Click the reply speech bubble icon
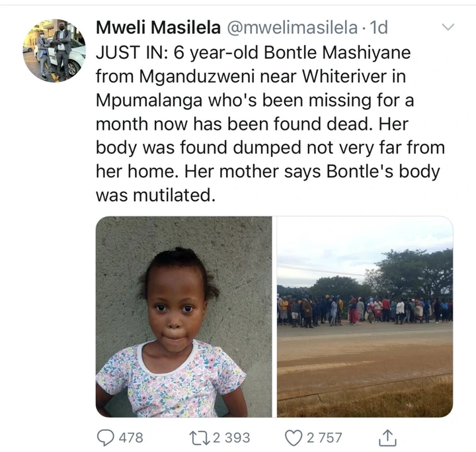The image size is (476, 452). 105,437
